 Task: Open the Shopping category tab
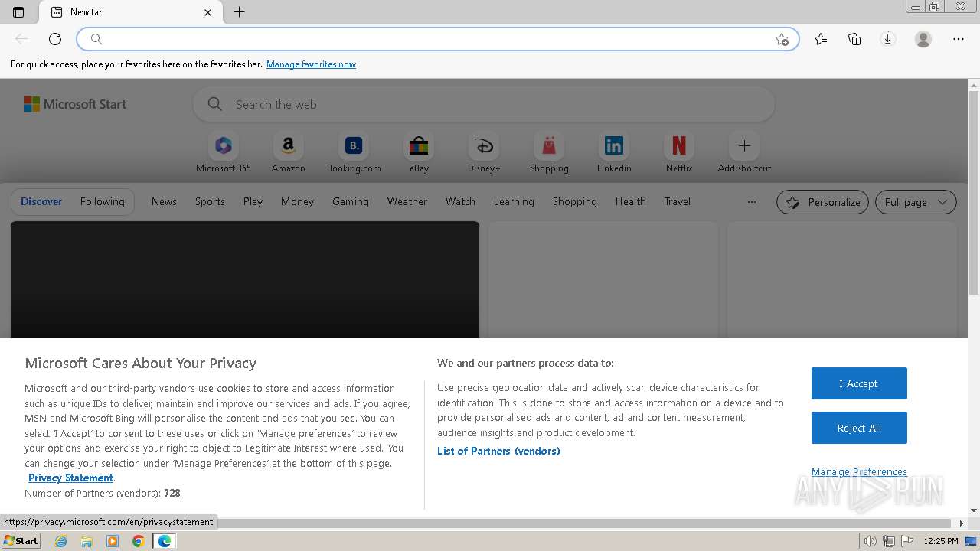pos(574,201)
